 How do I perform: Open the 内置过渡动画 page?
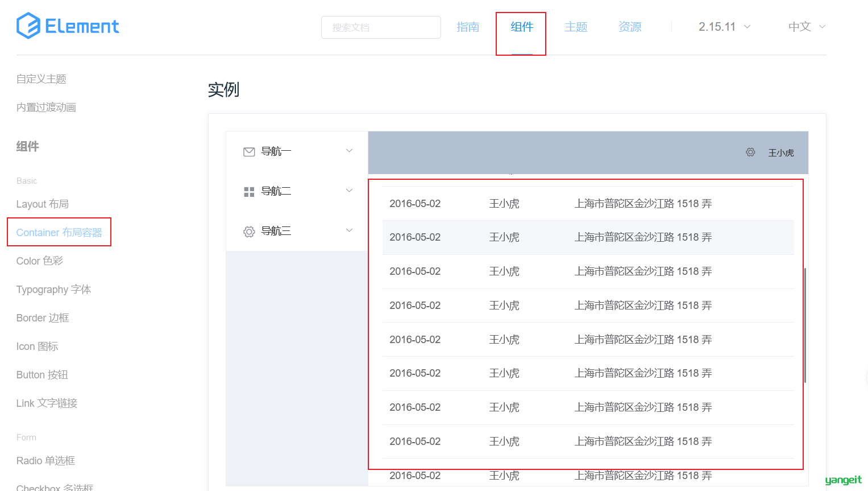(x=46, y=108)
